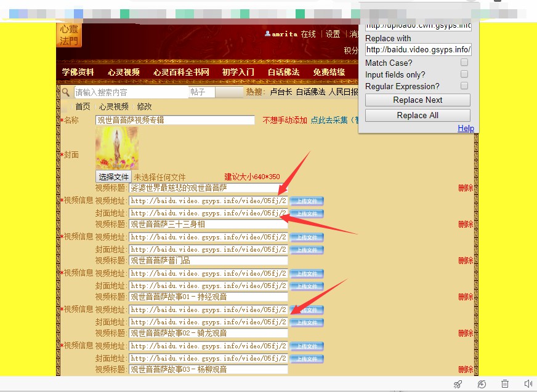
Task: Open 学佛资料 in the navigation menu
Action: 78,72
